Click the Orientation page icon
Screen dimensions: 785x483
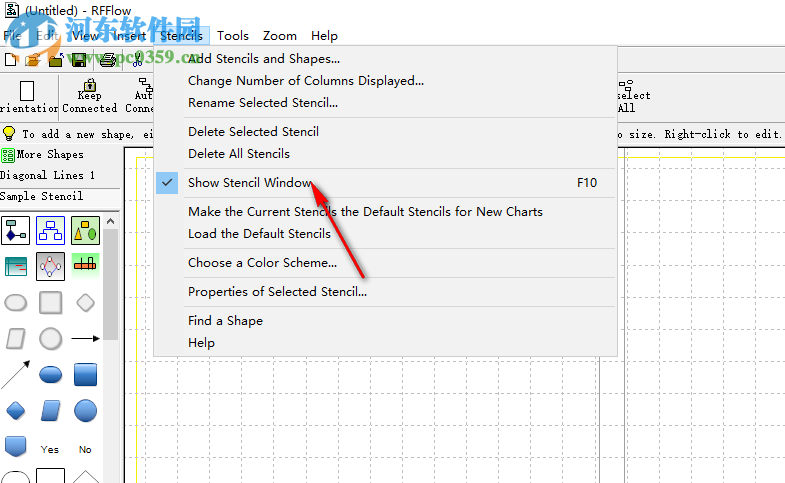point(27,91)
